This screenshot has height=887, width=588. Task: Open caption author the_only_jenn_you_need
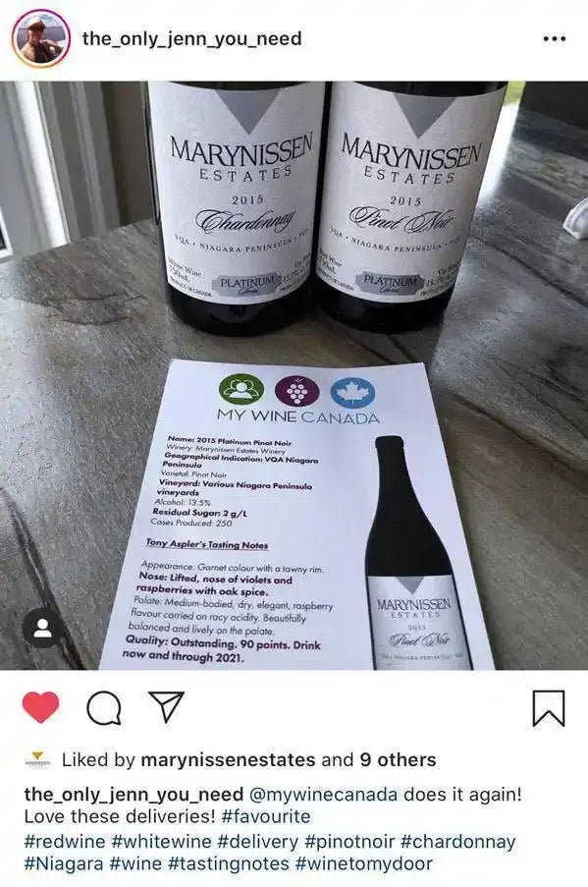[134, 795]
